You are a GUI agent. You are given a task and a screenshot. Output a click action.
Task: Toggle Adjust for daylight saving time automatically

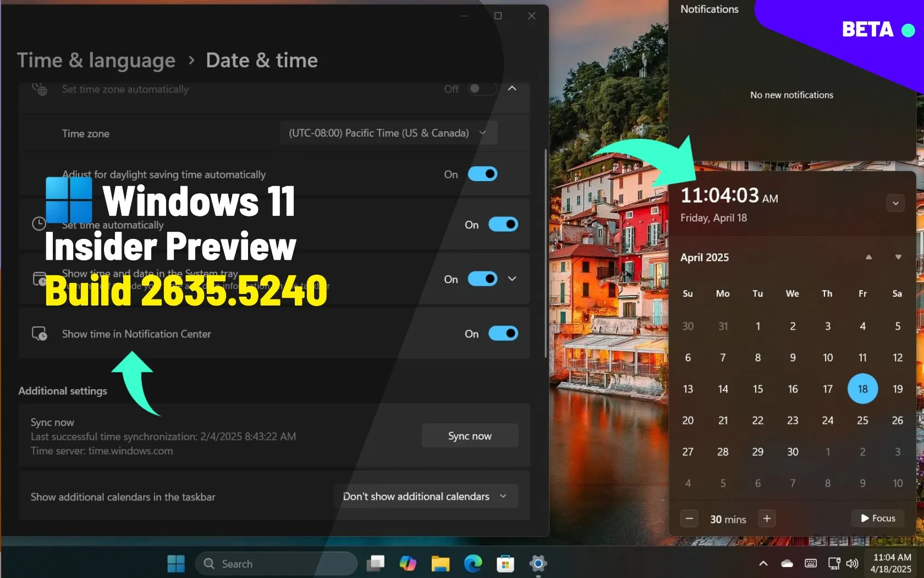[483, 174]
